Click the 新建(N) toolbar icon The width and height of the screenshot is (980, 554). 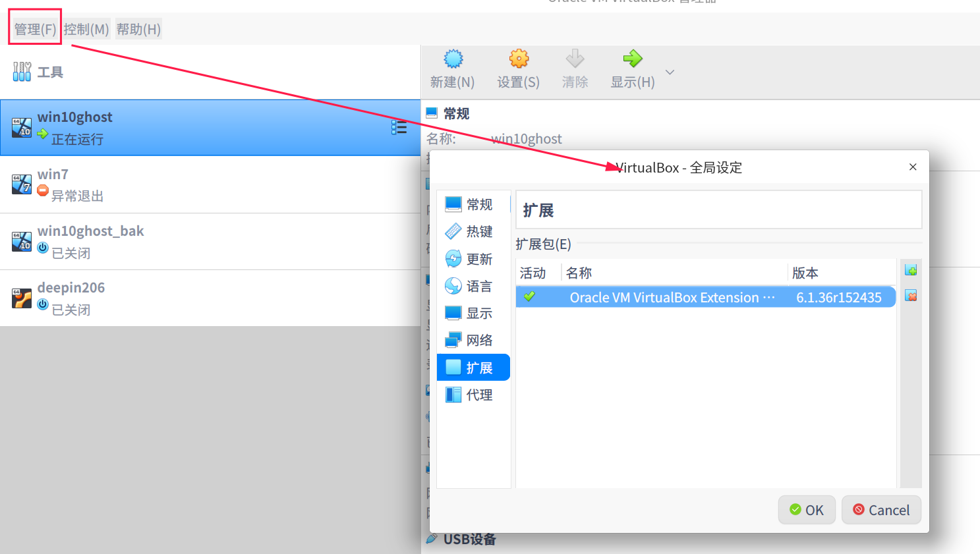click(453, 59)
